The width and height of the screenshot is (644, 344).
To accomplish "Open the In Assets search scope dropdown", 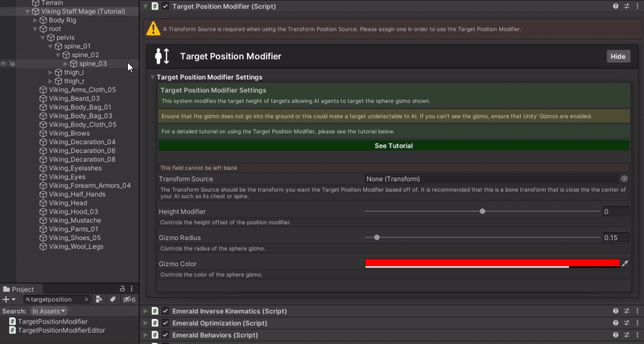I will [x=49, y=310].
